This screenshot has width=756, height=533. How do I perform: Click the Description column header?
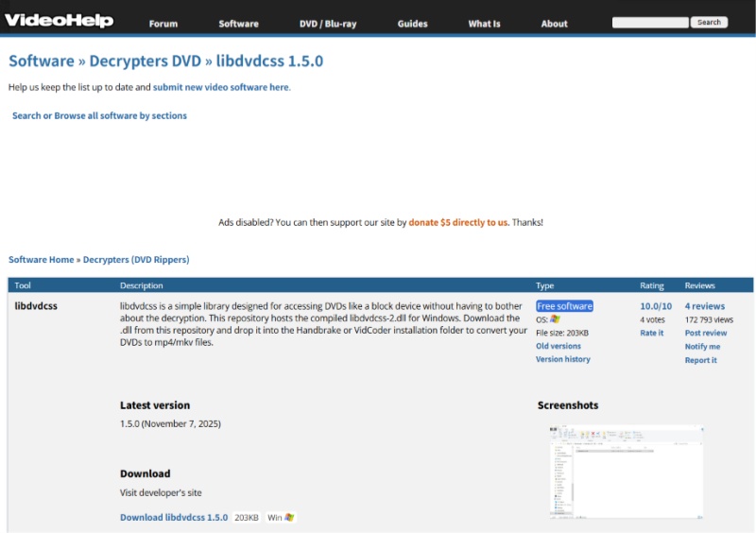coord(141,285)
